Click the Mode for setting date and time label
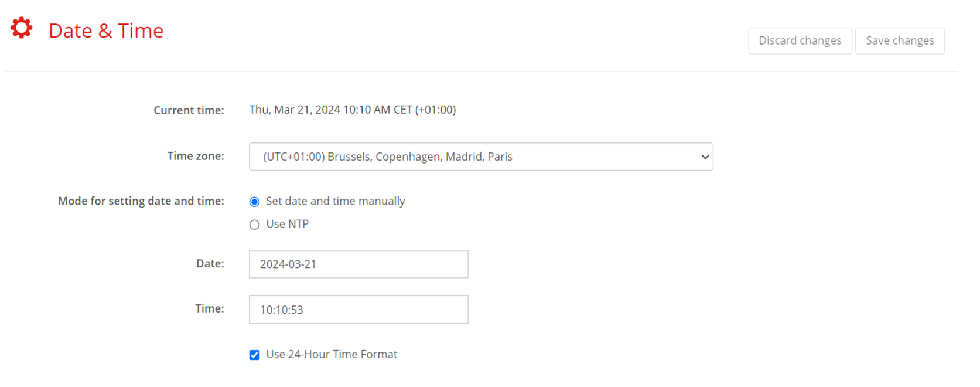The width and height of the screenshot is (980, 387). pos(141,201)
